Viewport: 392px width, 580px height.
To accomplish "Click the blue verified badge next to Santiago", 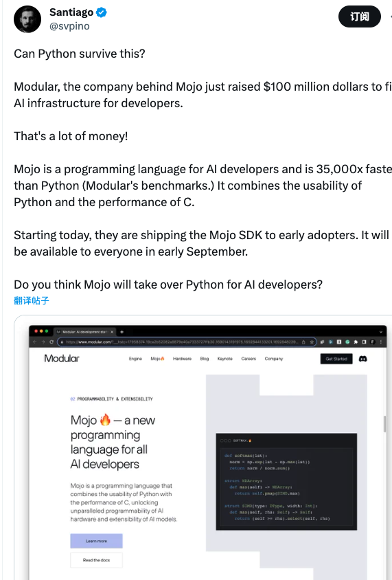I will coord(101,12).
